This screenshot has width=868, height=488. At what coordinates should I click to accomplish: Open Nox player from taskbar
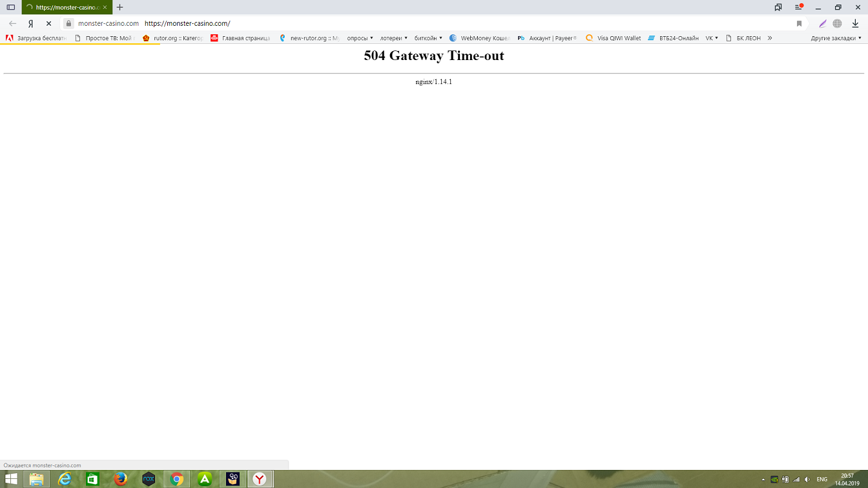tap(149, 479)
